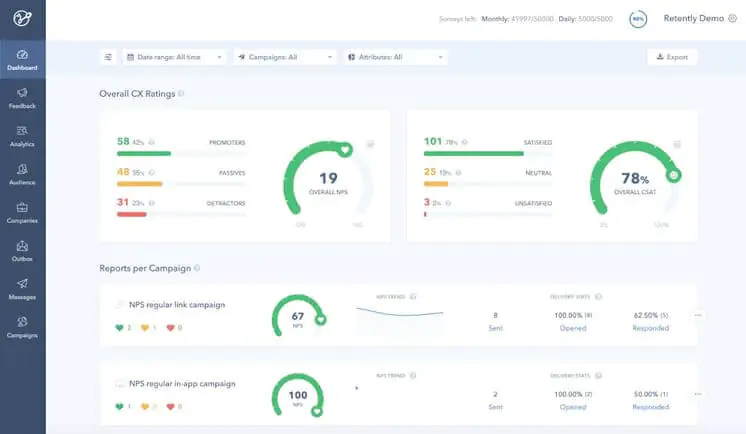Click Responded under 50.00% in in-app campaign row
Image resolution: width=746 pixels, height=434 pixels.
(x=650, y=407)
